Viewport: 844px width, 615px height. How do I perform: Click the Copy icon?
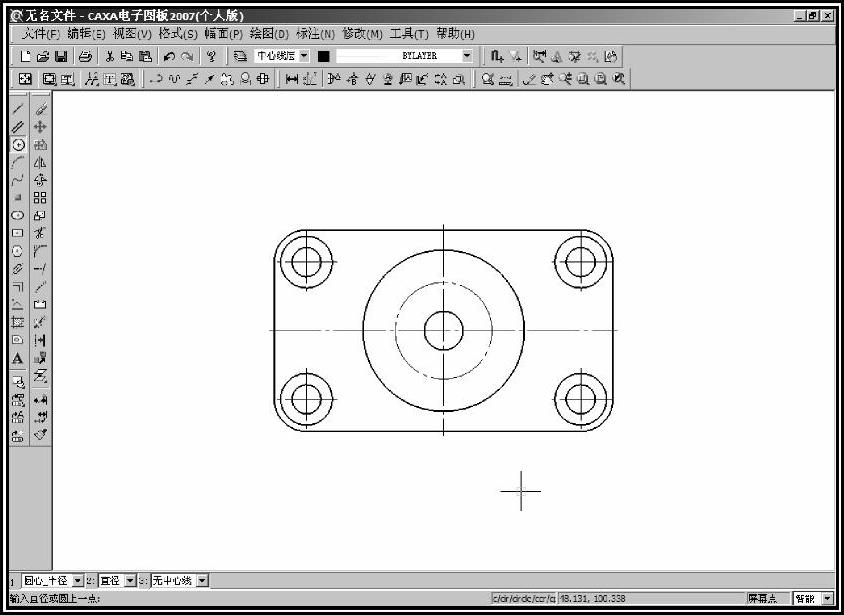pos(127,56)
